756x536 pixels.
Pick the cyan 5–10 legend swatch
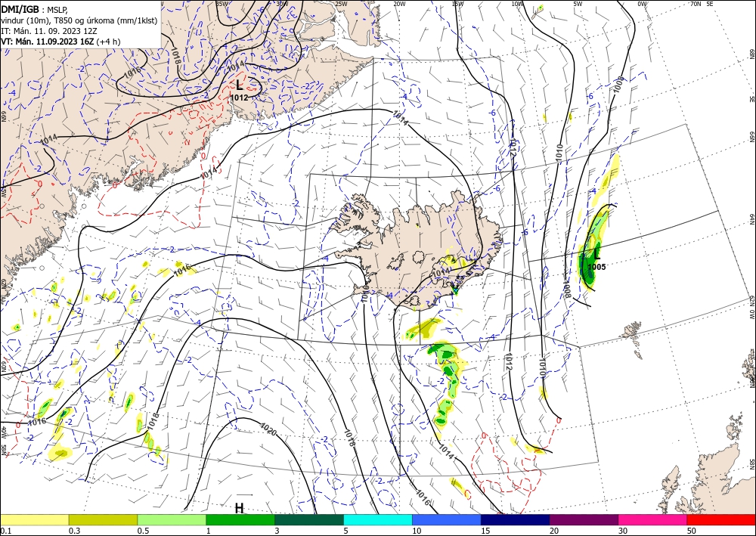tap(378, 519)
